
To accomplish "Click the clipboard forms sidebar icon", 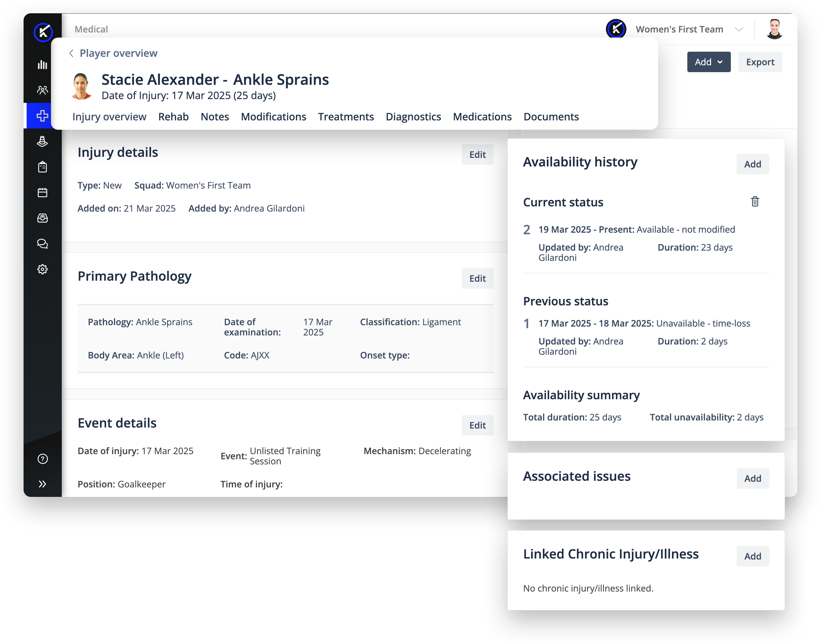I will (43, 167).
